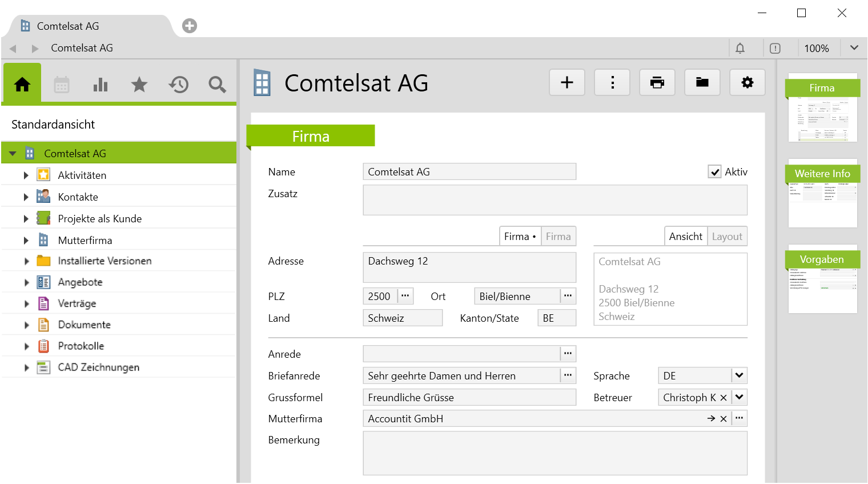Click the notification bell icon
The image size is (868, 484).
(740, 49)
